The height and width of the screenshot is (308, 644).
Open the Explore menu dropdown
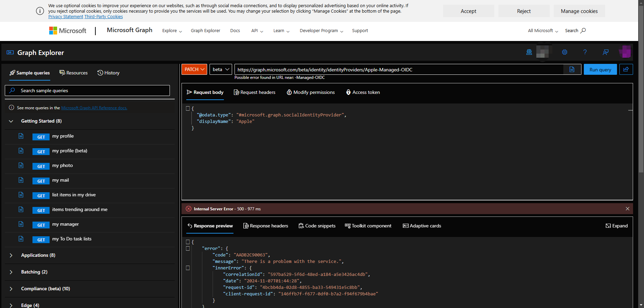click(172, 31)
